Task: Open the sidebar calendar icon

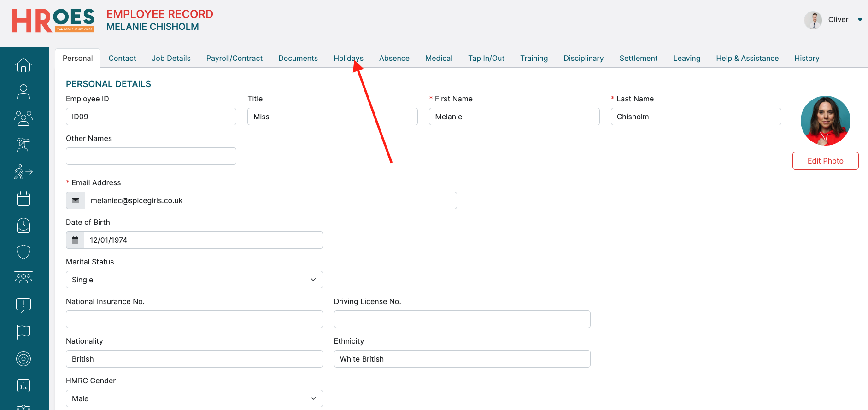Action: (x=23, y=199)
